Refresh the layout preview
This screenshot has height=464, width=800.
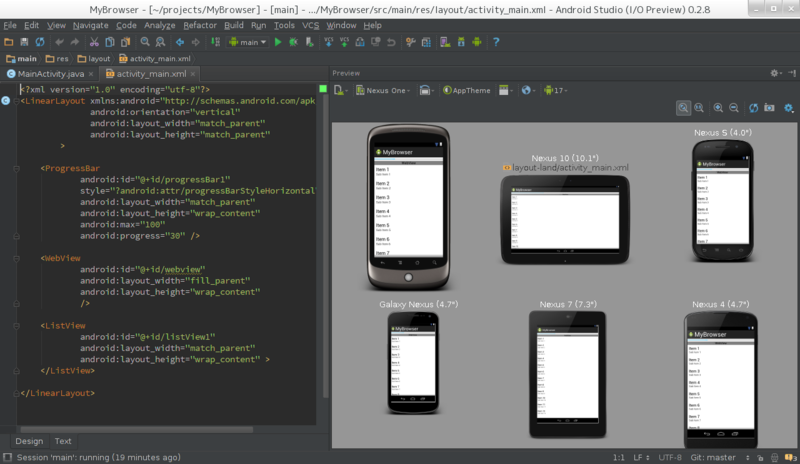coord(754,108)
